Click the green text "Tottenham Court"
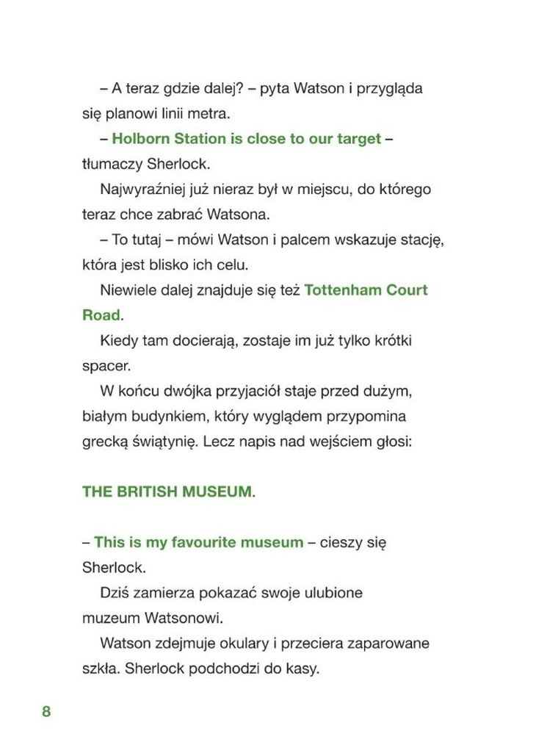 coord(365,289)
